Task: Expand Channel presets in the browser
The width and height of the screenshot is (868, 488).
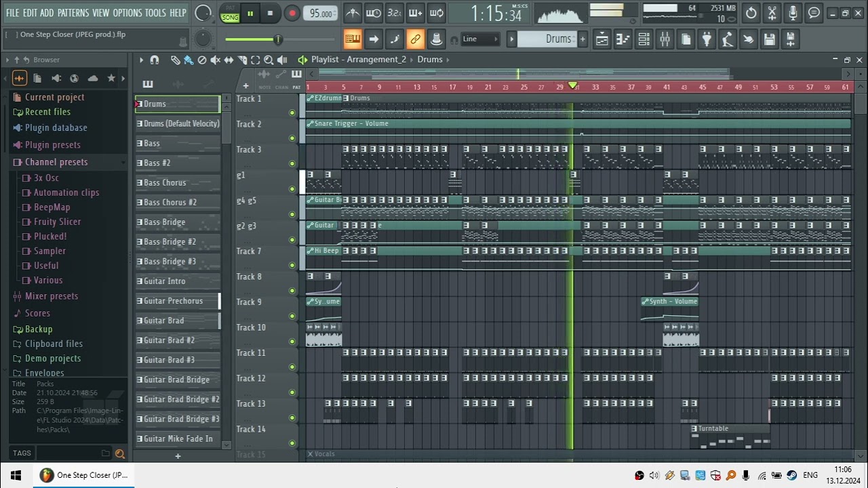Action: click(56, 162)
